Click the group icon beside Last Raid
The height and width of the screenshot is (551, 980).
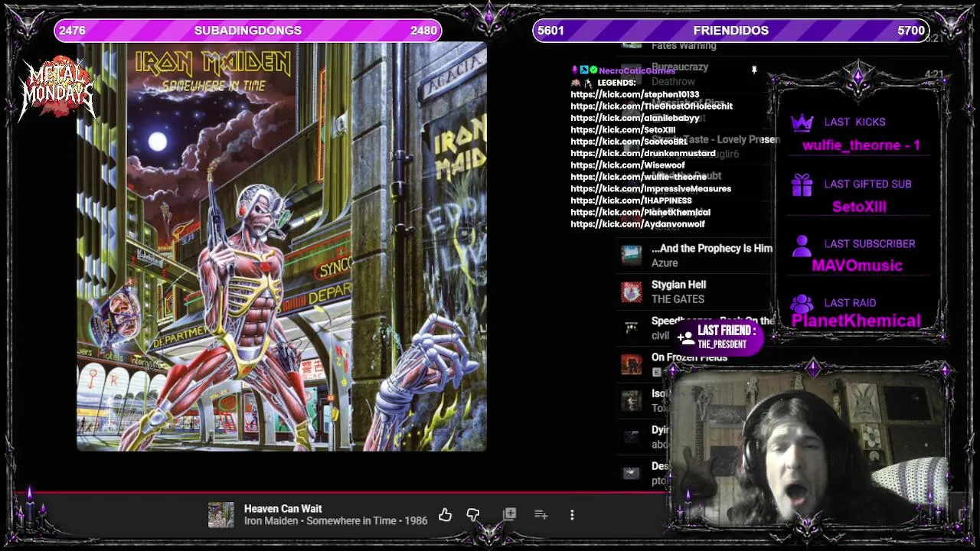pos(802,303)
